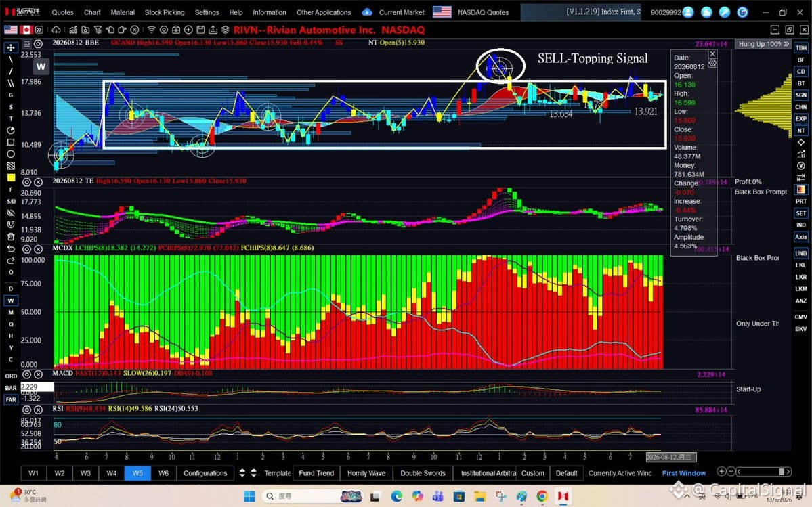Redo the last drawing action

(x=10, y=260)
